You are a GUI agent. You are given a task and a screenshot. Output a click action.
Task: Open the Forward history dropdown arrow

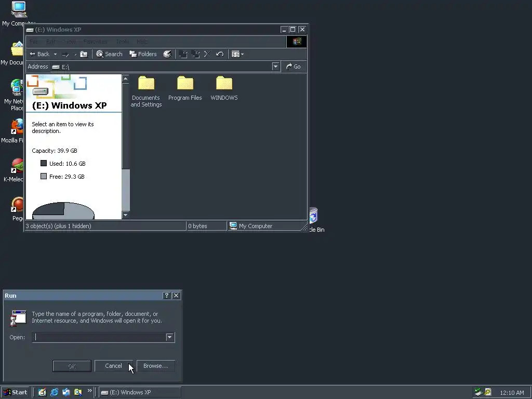coord(75,54)
